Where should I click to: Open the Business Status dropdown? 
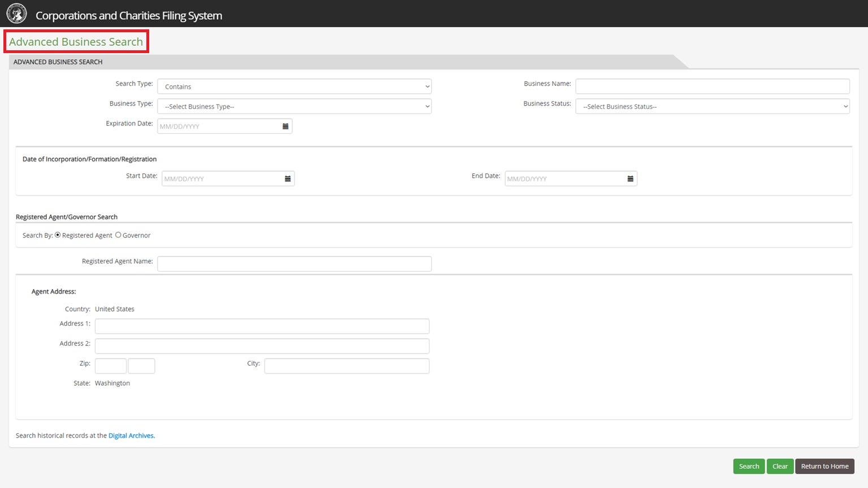tap(712, 107)
